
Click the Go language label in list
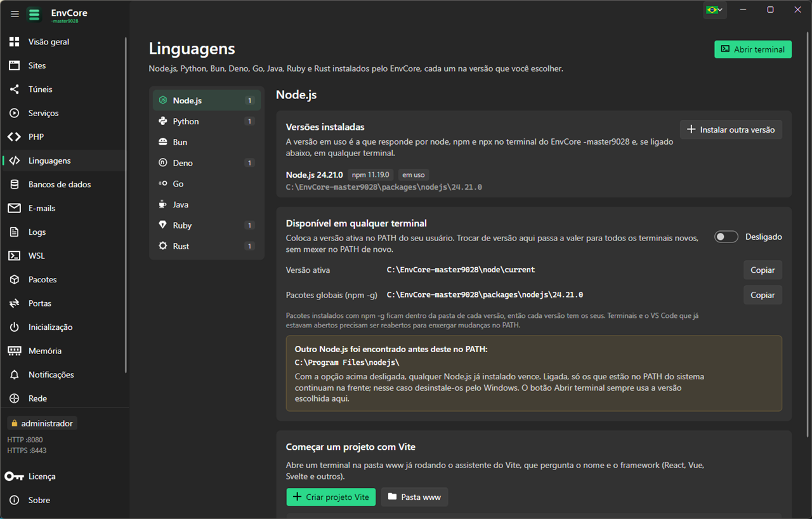click(178, 184)
